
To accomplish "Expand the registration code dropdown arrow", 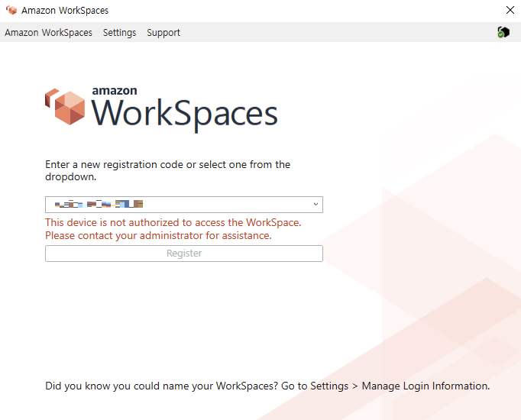I will [316, 204].
